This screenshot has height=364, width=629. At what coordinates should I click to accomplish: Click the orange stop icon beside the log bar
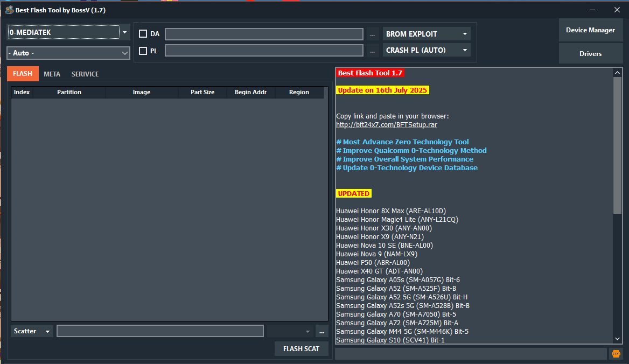pos(616,354)
